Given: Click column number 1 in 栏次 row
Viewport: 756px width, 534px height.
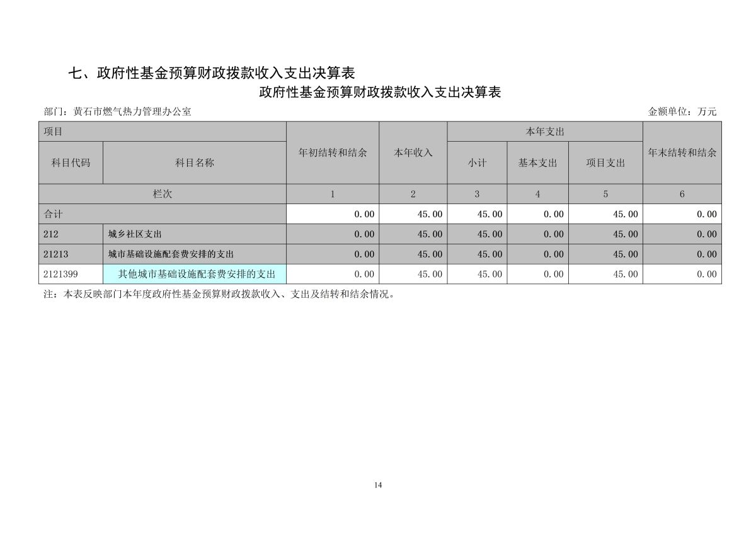Looking at the screenshot, I should [333, 194].
